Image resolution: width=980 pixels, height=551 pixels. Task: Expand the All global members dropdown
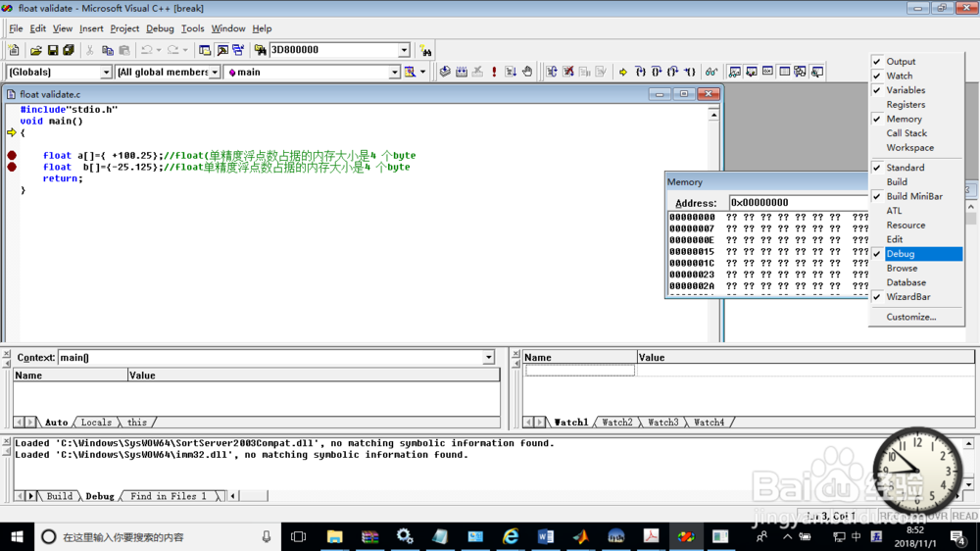coord(215,73)
